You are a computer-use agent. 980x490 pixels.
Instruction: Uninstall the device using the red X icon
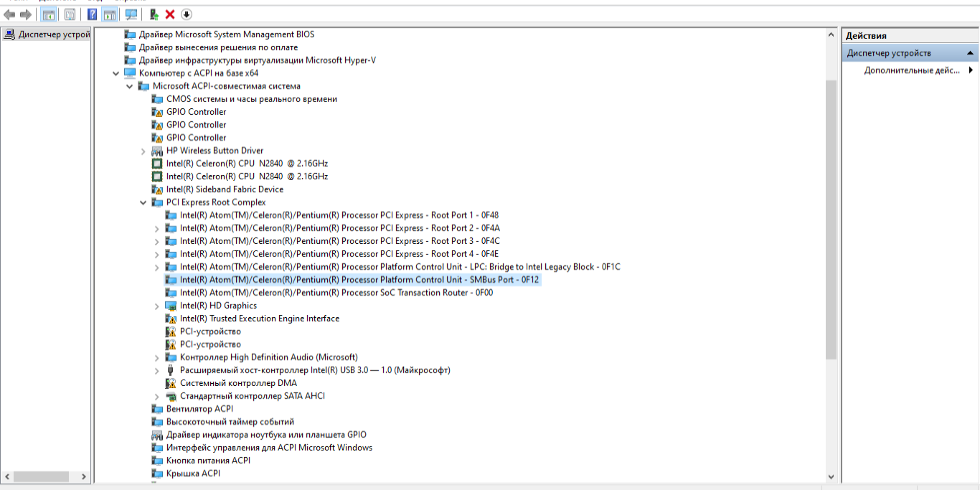coord(170,14)
